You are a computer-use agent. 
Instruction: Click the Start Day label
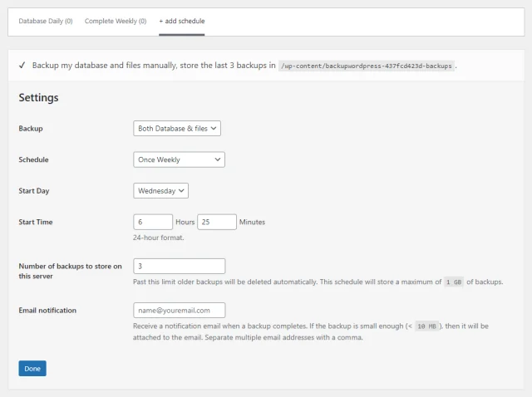34,191
